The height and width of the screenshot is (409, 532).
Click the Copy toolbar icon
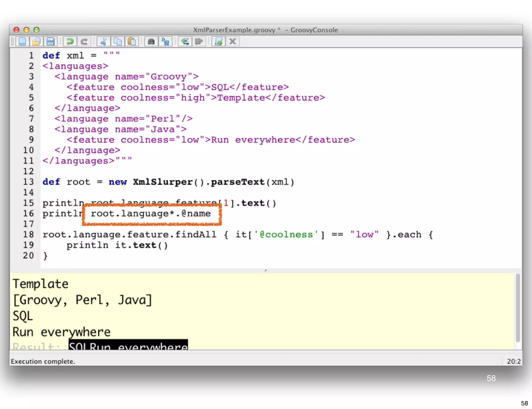pyautogui.click(x=118, y=42)
